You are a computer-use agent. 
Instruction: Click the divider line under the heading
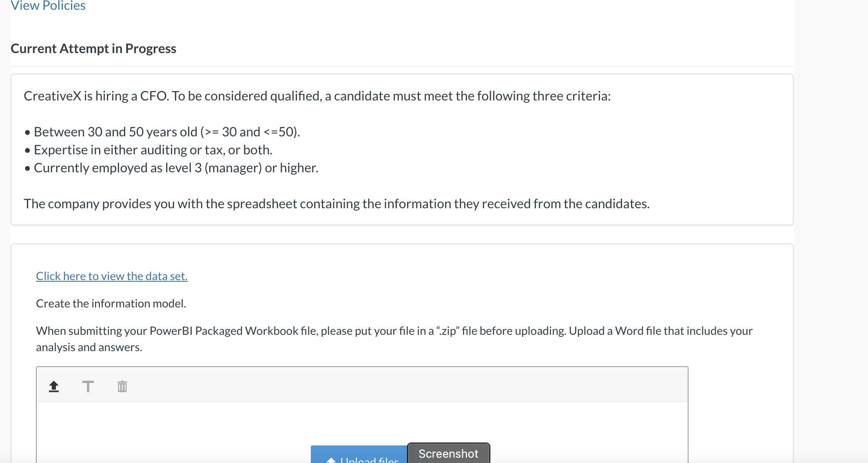[402, 66]
